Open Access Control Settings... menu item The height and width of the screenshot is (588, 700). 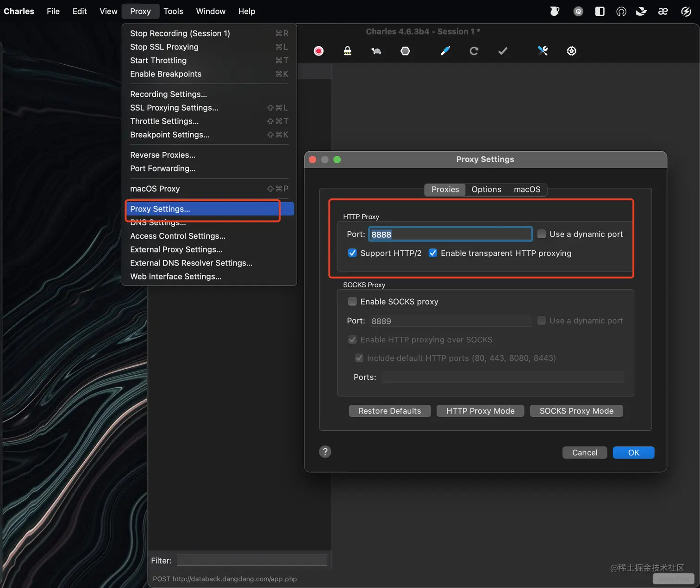[x=209, y=236]
